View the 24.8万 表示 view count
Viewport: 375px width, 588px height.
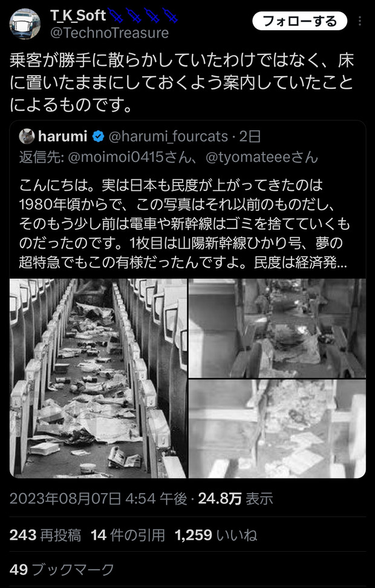coord(235,499)
